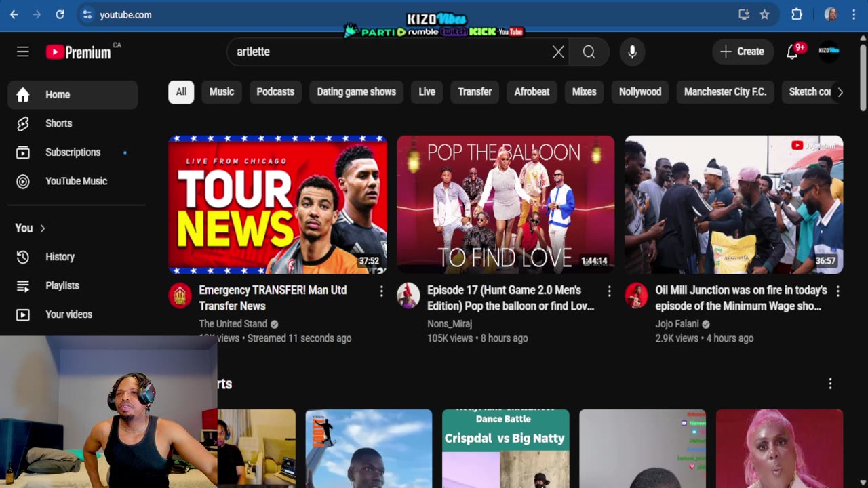Open the Shorts shelf three-dot menu
The height and width of the screenshot is (488, 868).
coord(830,384)
